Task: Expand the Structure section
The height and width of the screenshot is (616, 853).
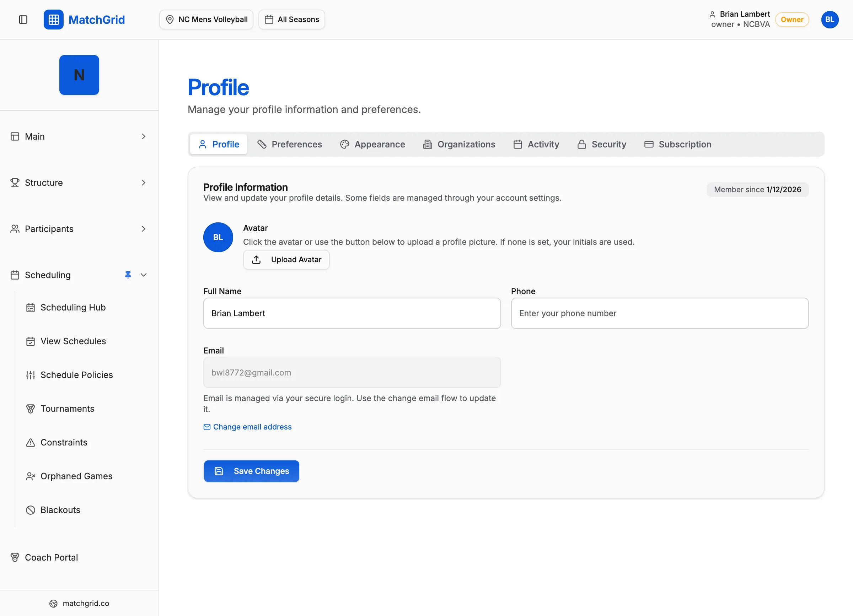Action: tap(144, 183)
